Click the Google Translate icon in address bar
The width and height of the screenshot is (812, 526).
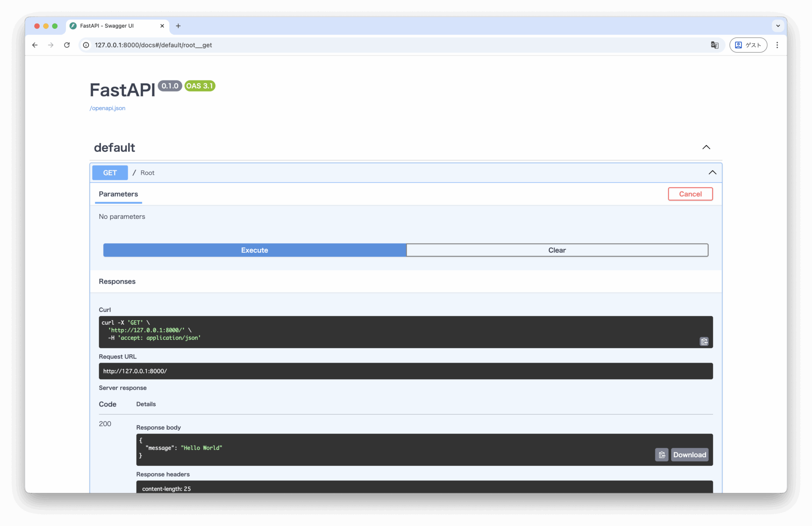pos(715,45)
